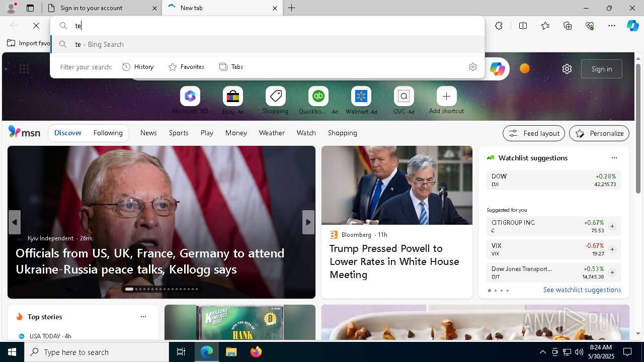Open Feed layout options
The height and width of the screenshot is (362, 644).
533,133
